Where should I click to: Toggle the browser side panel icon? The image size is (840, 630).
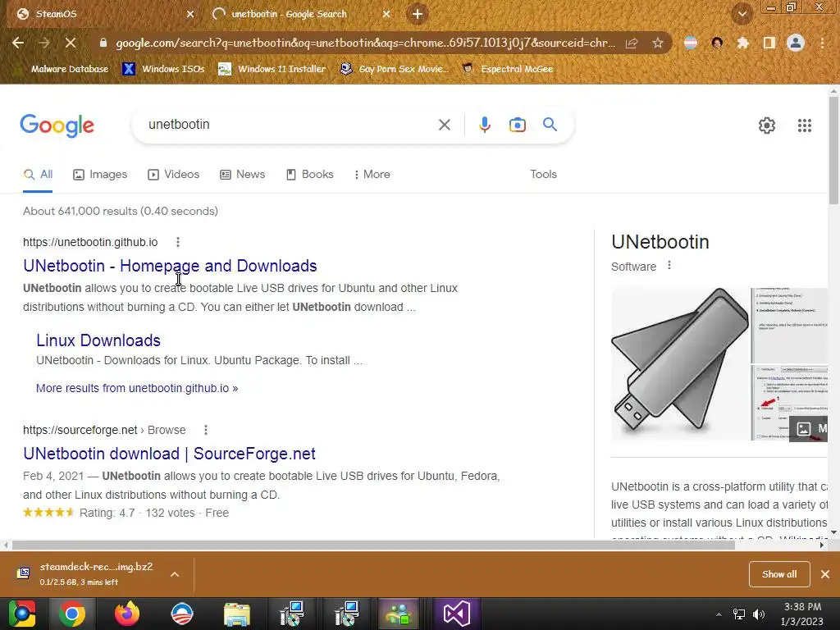point(769,43)
